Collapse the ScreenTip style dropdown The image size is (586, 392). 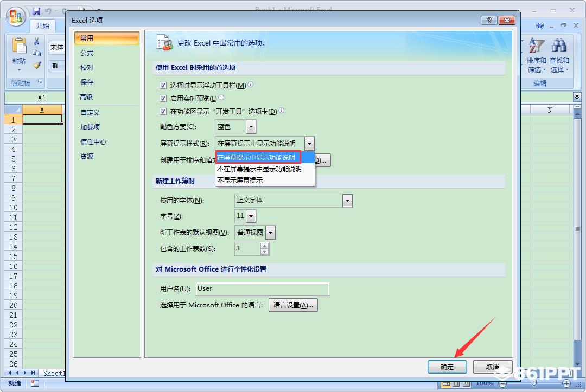[309, 143]
